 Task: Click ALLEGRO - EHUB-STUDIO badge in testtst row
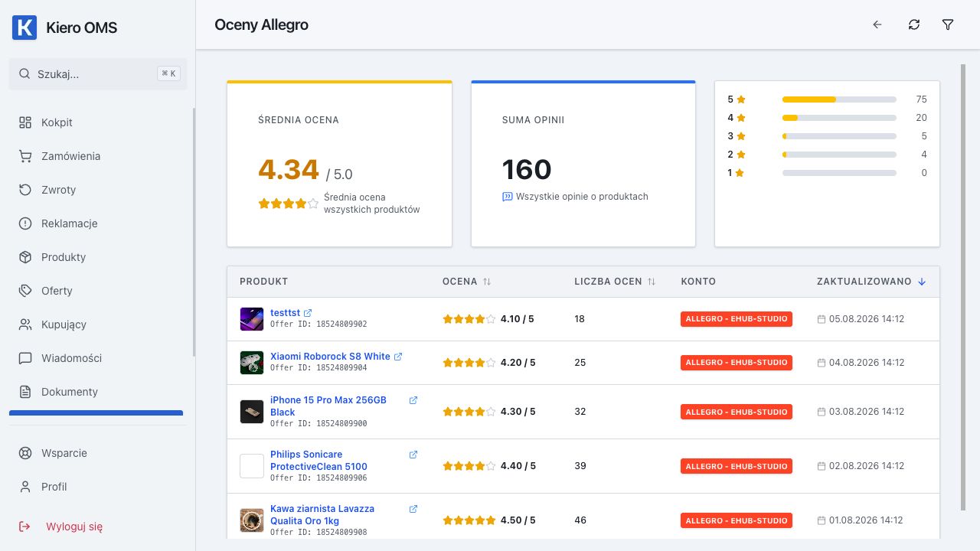[737, 319]
